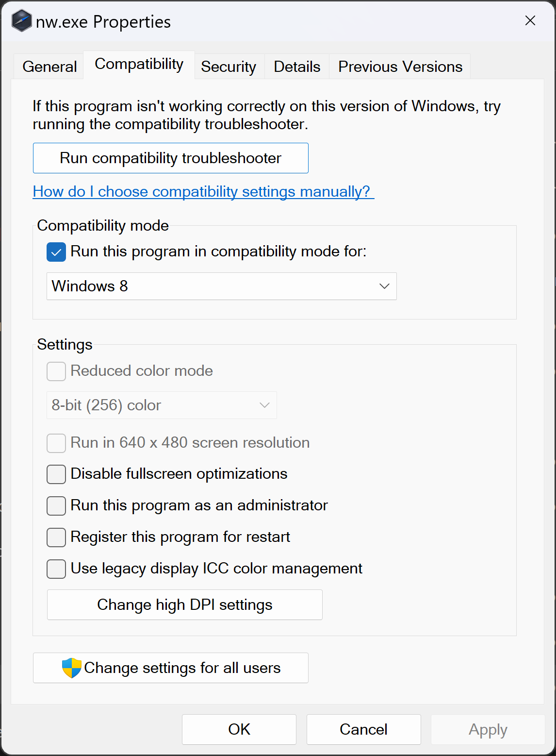Viewport: 556px width, 756px height.
Task: Click Change high DPI settings
Action: click(x=184, y=605)
